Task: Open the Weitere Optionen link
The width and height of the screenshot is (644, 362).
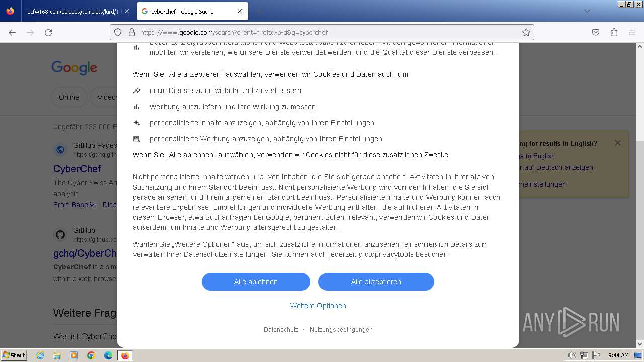Action: click(318, 306)
